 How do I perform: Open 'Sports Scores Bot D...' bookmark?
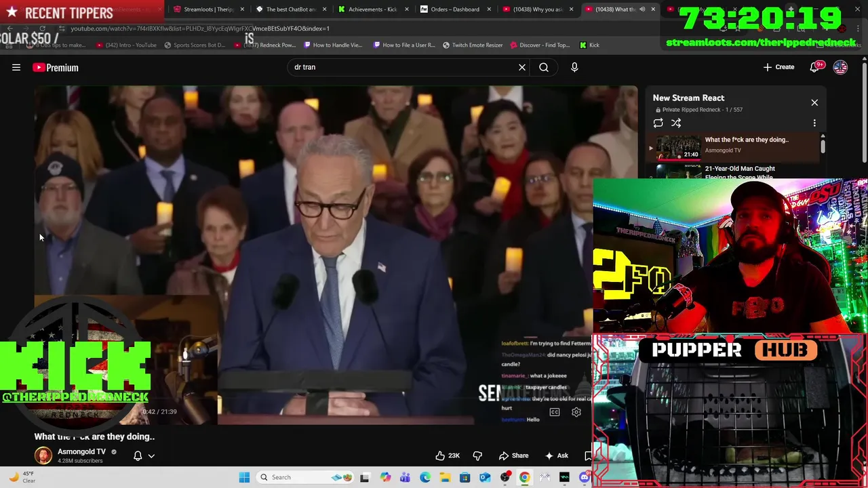[195, 45]
